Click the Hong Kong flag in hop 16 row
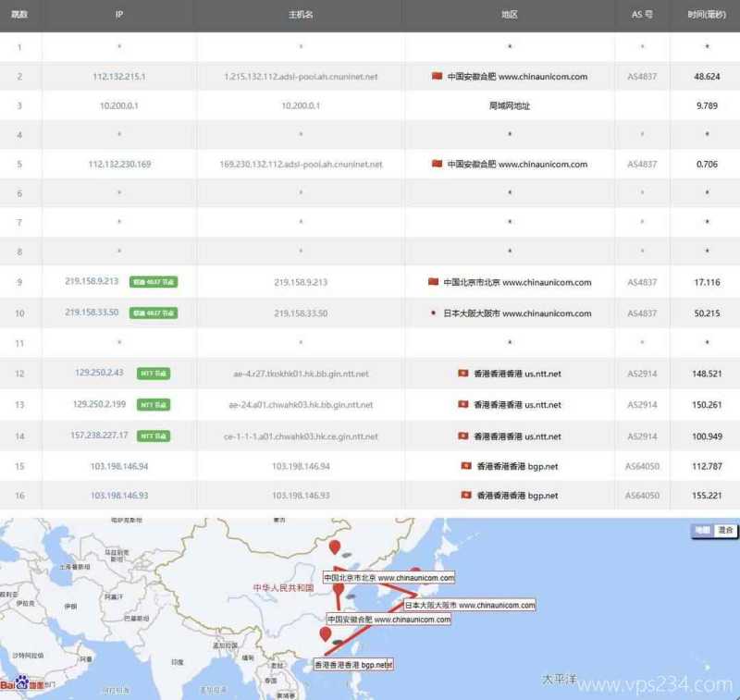 click(x=465, y=496)
